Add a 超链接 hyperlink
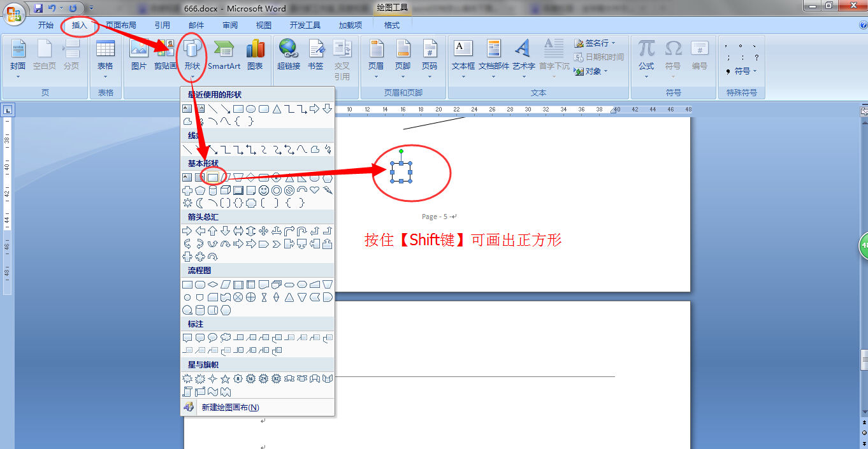 (x=288, y=55)
